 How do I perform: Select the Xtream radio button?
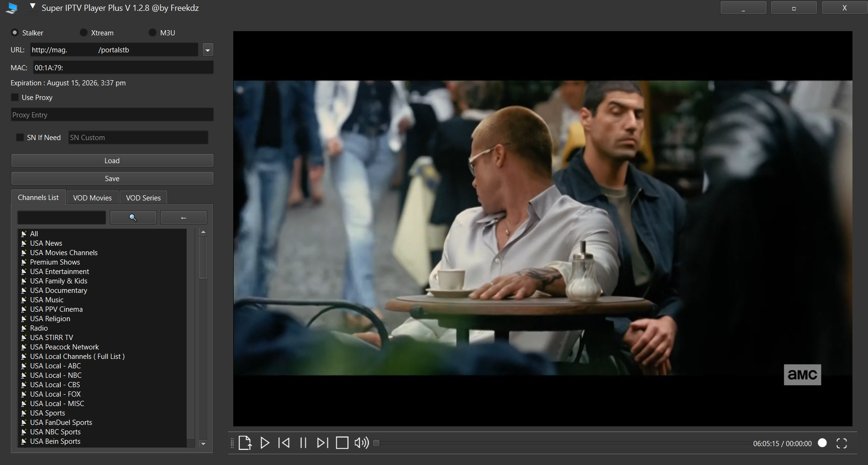click(84, 33)
